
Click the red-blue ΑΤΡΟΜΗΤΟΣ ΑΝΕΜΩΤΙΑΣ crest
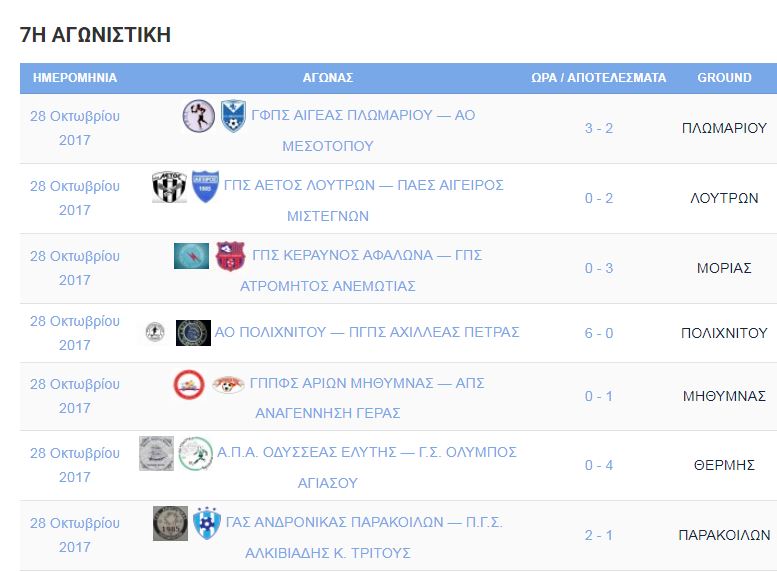[x=230, y=256]
